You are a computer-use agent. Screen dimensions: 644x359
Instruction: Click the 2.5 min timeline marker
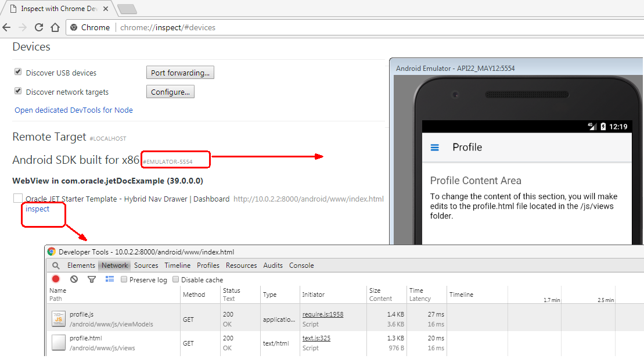click(x=606, y=300)
